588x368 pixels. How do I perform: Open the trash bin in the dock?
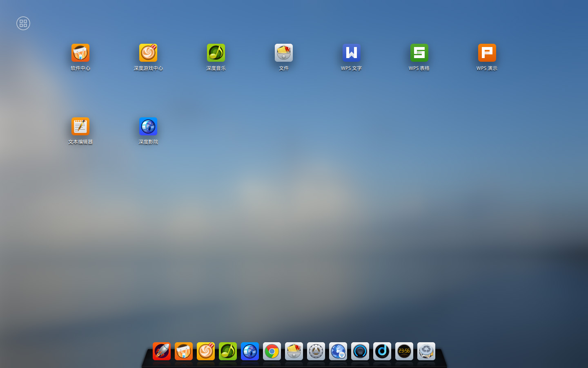pyautogui.click(x=426, y=351)
